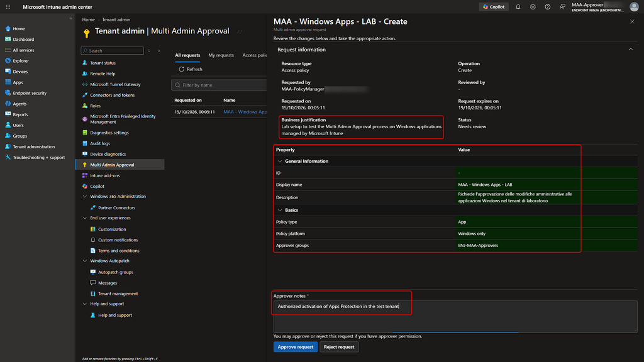Viewport: 644px width, 362px height.
Task: Collapse the Help and support section
Action: pos(85,304)
